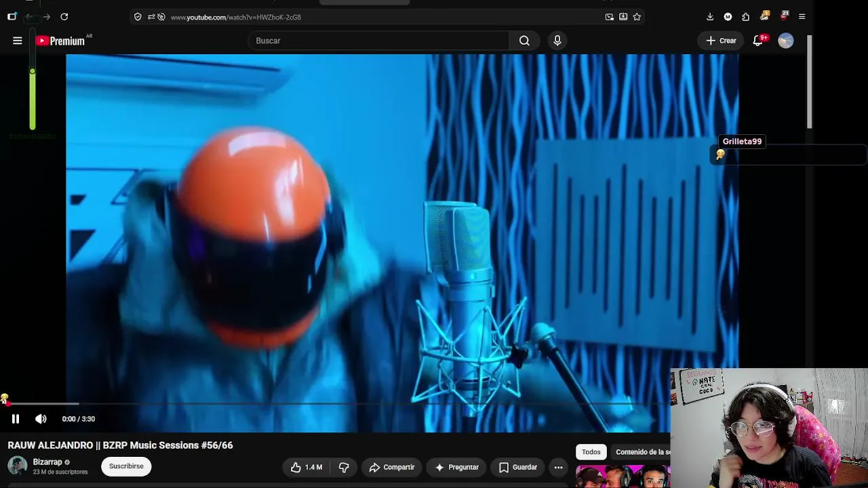
Task: Reload the page in the browser
Action: (64, 17)
